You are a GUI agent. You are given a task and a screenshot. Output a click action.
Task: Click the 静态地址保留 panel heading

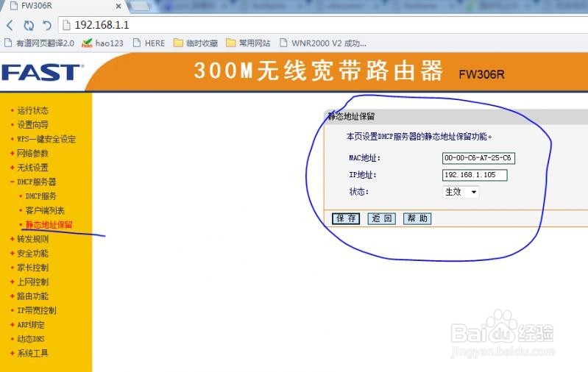pyautogui.click(x=351, y=116)
